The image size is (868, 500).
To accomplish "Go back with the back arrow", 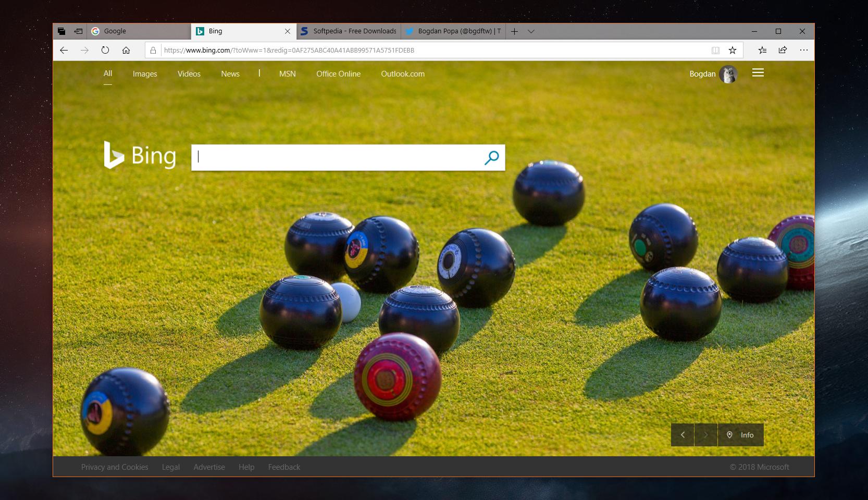I will (x=64, y=51).
